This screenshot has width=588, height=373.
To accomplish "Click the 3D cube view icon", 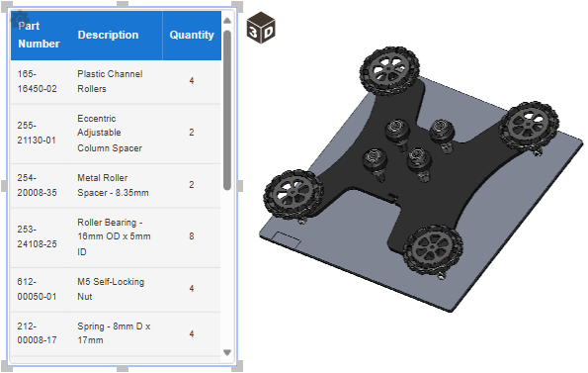I will point(261,27).
